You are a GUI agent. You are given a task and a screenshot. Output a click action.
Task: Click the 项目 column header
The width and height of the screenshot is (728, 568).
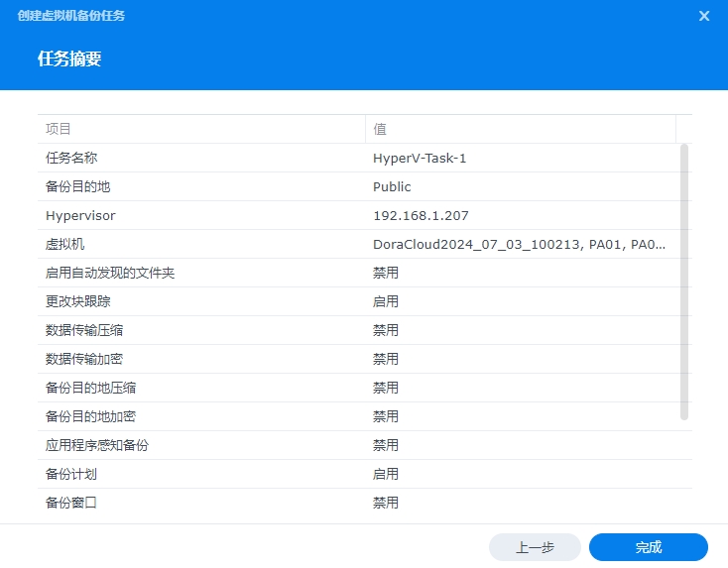pyautogui.click(x=60, y=129)
